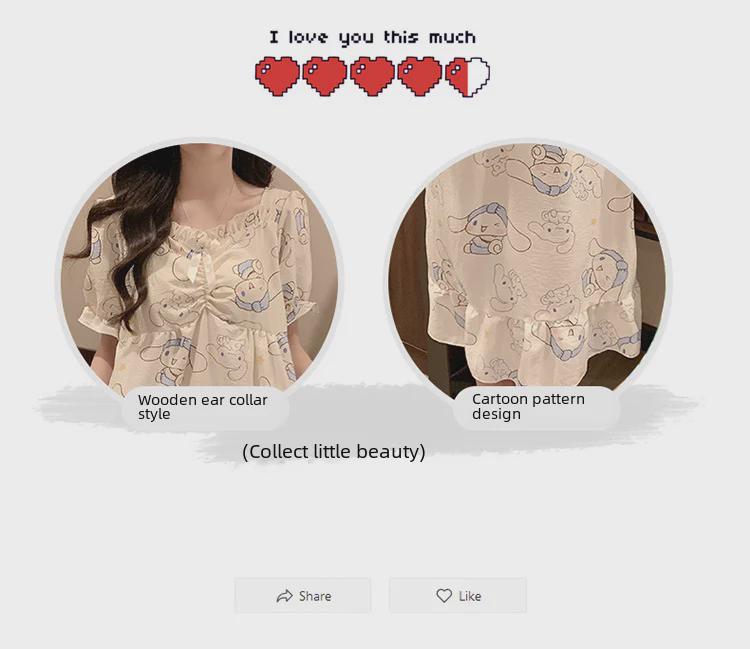Viewport: 750px width, 649px height.
Task: Click the Share button
Action: [302, 595]
